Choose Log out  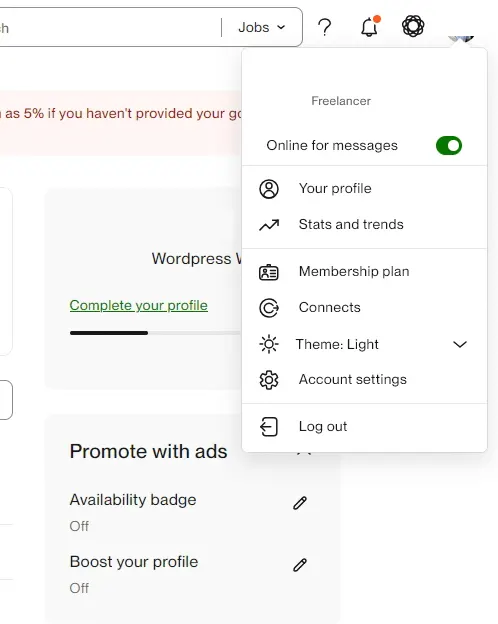[323, 426]
